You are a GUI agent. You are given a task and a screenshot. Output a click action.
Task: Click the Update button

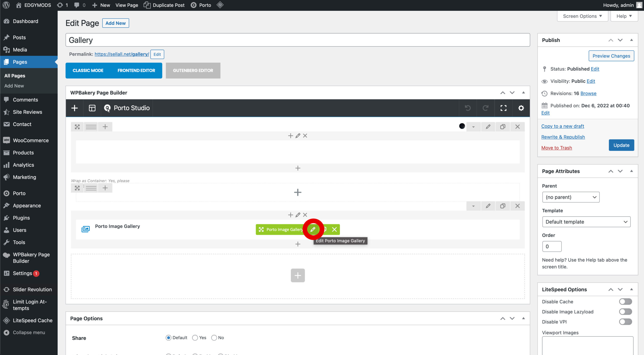click(x=621, y=145)
